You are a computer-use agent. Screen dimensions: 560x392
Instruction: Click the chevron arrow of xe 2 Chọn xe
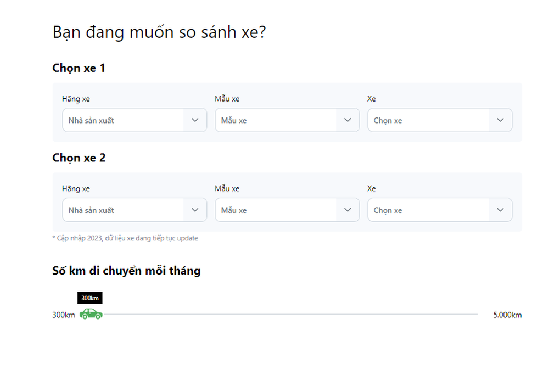500,210
